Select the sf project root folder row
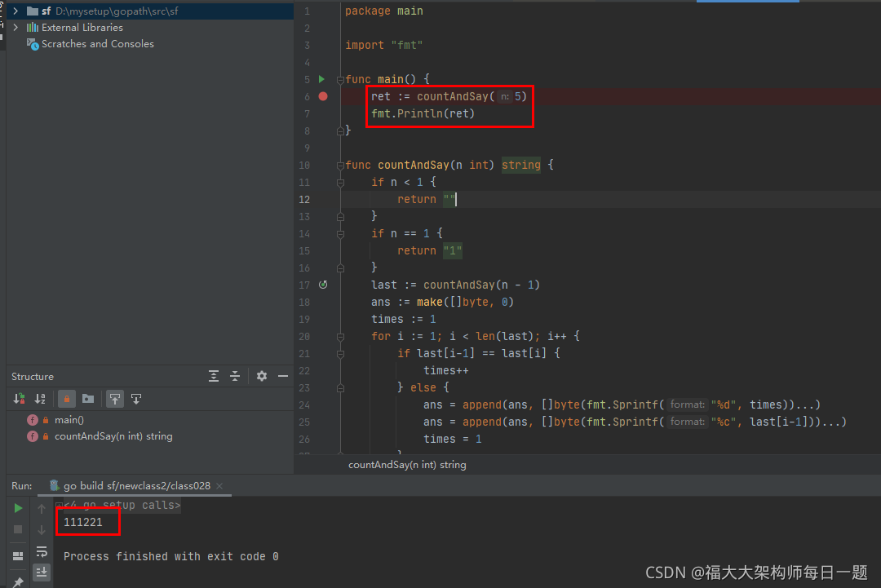 [149, 11]
